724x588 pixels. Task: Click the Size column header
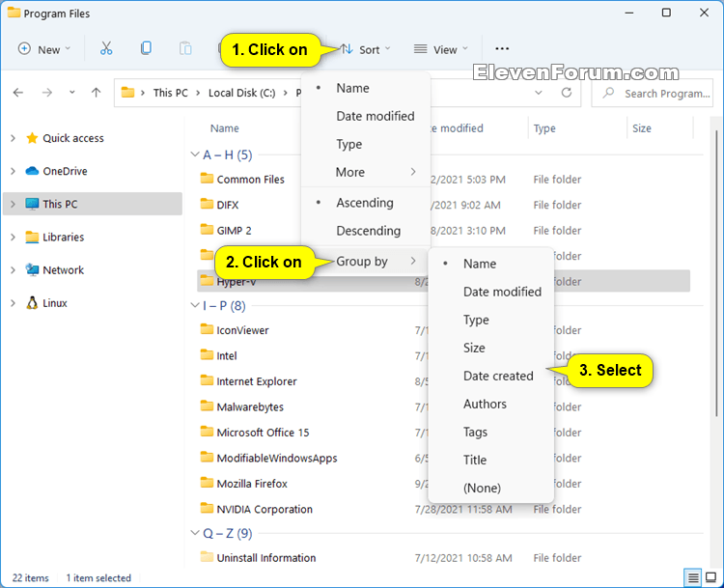point(642,128)
